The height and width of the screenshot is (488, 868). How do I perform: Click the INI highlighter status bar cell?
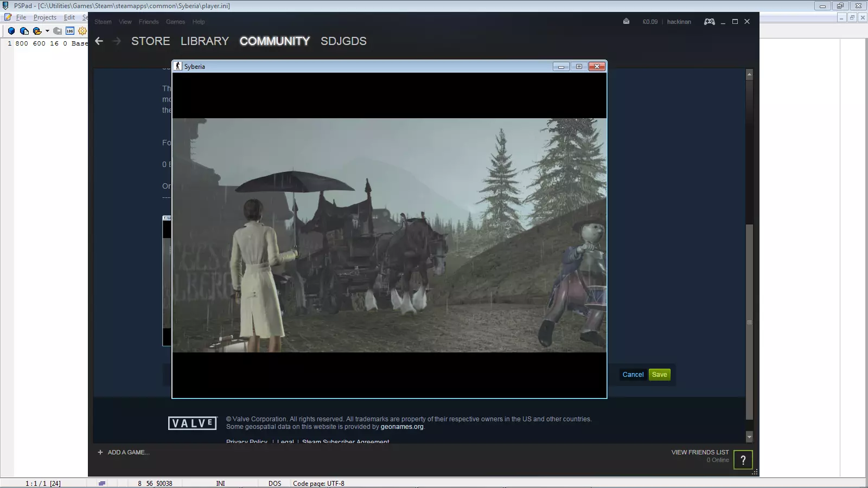(220, 483)
